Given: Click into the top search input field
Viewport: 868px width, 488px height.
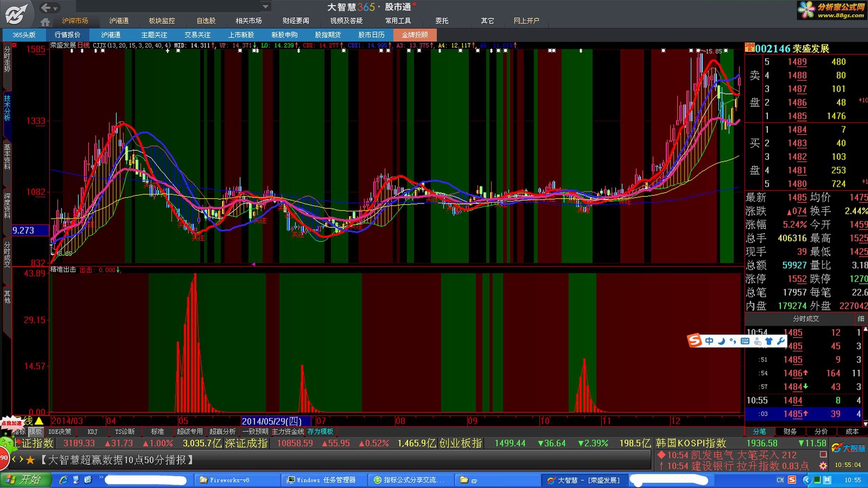Looking at the screenshot, I should coord(169,6).
